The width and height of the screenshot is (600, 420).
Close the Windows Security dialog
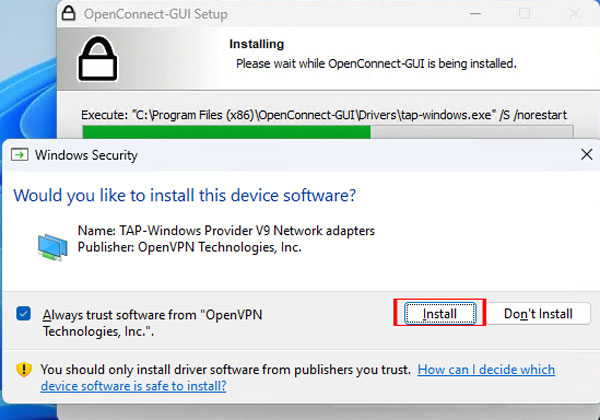pos(586,155)
